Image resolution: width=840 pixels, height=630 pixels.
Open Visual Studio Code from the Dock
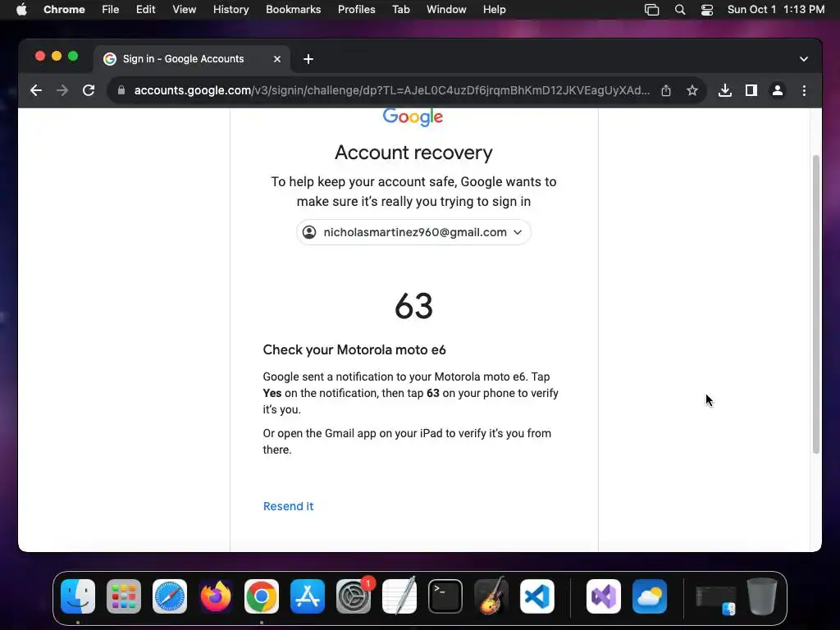tap(537, 596)
